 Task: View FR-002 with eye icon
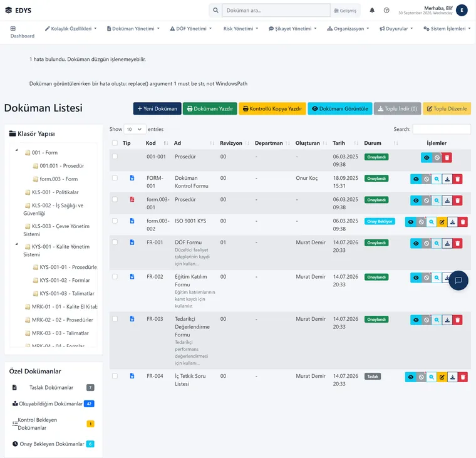(416, 278)
